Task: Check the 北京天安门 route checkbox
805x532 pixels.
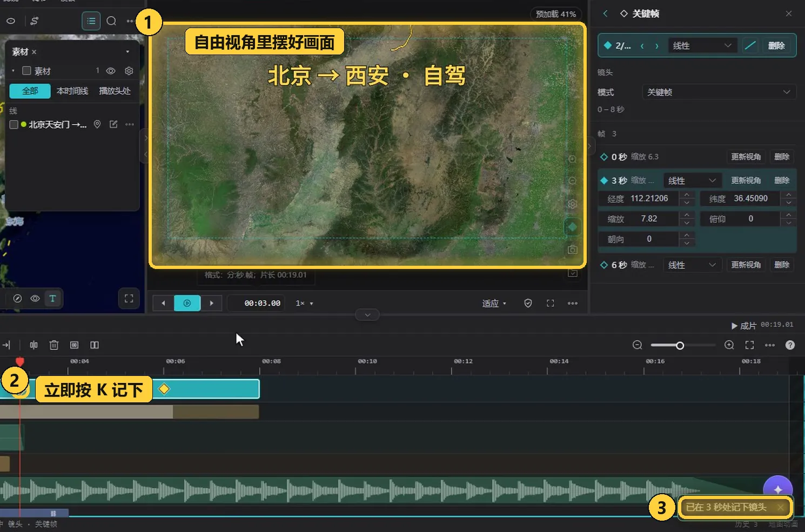Action: tap(14, 125)
